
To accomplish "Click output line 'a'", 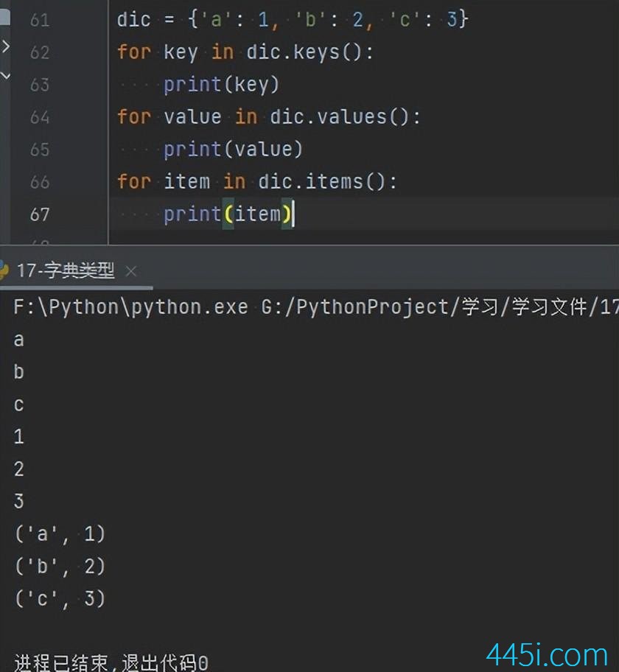I will (18, 340).
